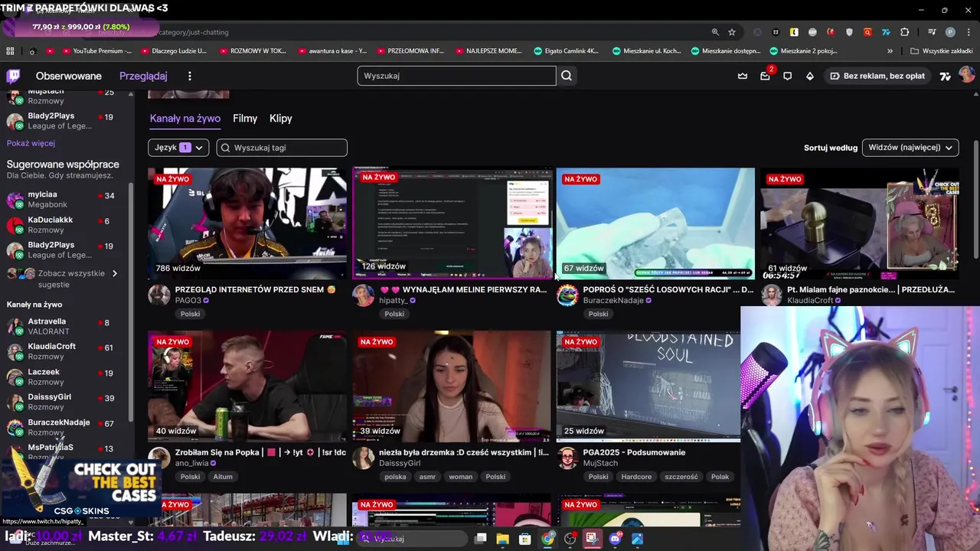Go to Przeglądaj in the top navigation

pos(143,76)
